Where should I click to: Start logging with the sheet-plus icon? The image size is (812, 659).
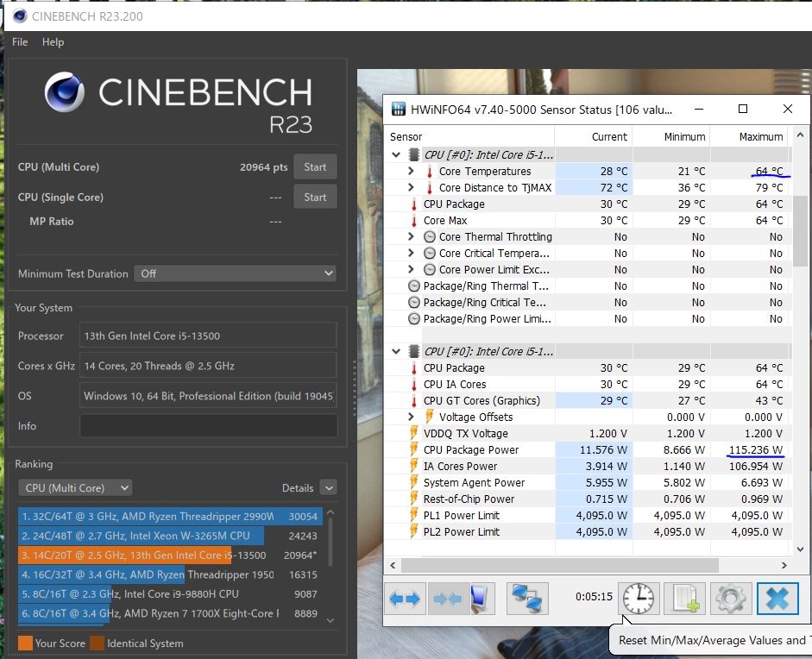tap(686, 599)
